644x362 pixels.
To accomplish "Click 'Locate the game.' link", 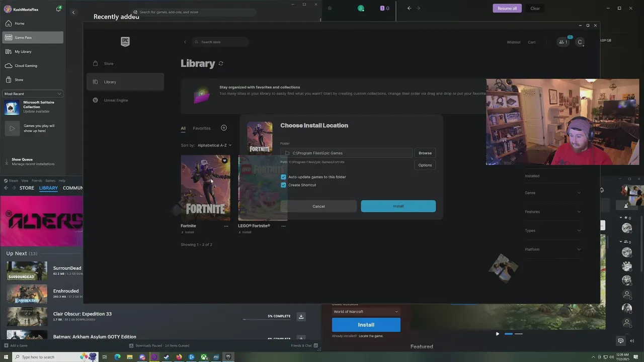I will click(x=371, y=336).
